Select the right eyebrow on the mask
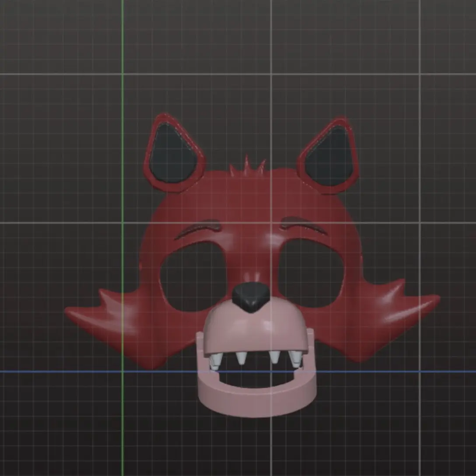The height and width of the screenshot is (476, 476). click(x=304, y=227)
